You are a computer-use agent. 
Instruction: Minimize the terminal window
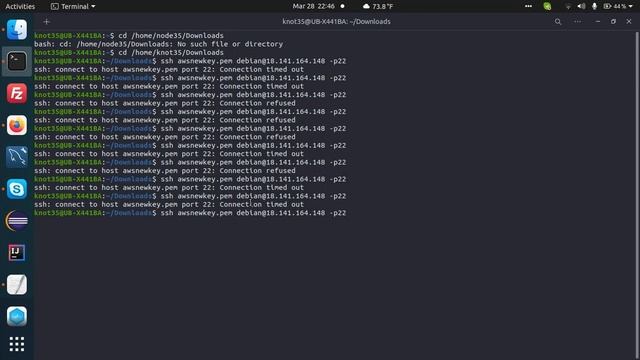[x=598, y=22]
